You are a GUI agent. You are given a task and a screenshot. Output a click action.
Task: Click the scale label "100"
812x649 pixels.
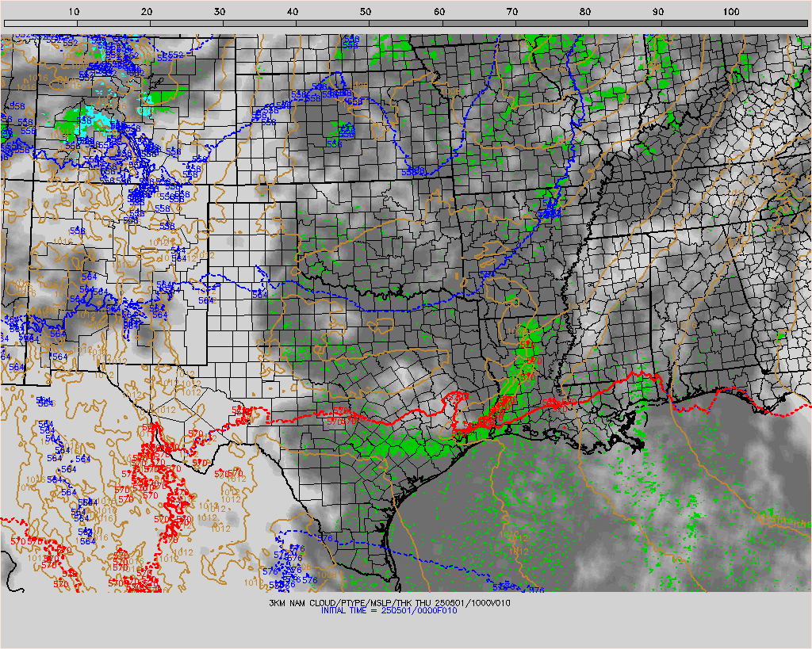tap(731, 11)
